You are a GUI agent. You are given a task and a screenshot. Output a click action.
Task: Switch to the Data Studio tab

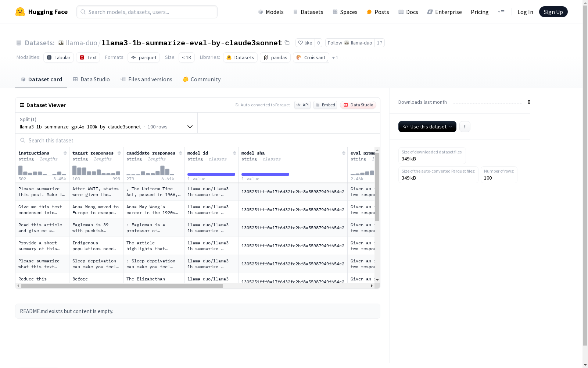click(91, 79)
